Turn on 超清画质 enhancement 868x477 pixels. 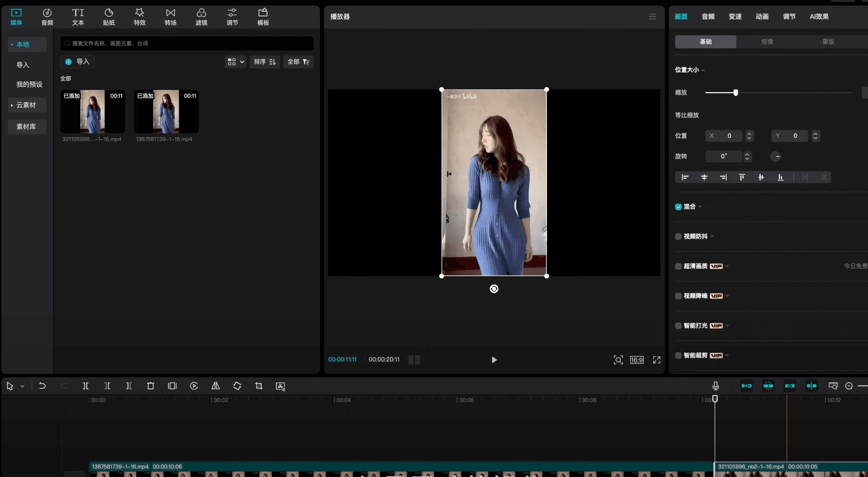point(678,266)
